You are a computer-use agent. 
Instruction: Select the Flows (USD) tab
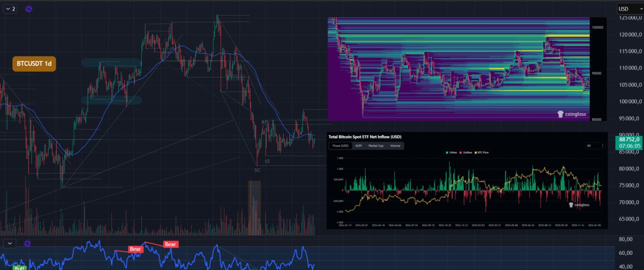point(339,146)
